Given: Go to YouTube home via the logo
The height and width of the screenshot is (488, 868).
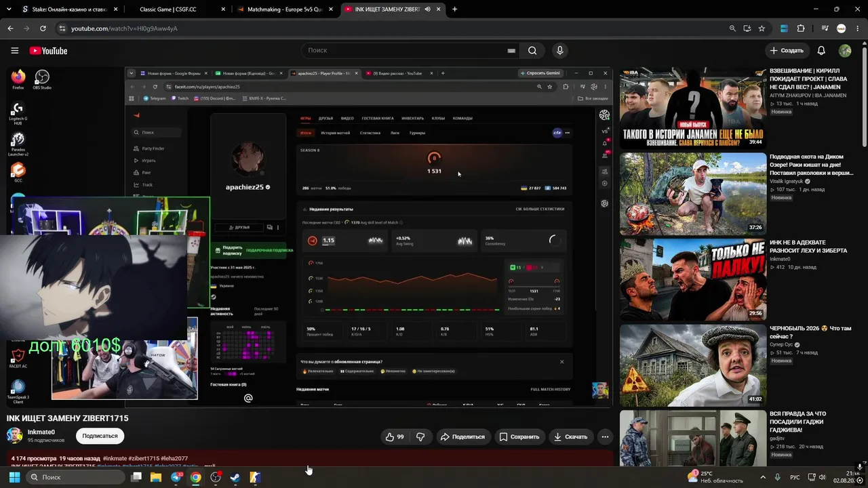Looking at the screenshot, I should click(48, 51).
